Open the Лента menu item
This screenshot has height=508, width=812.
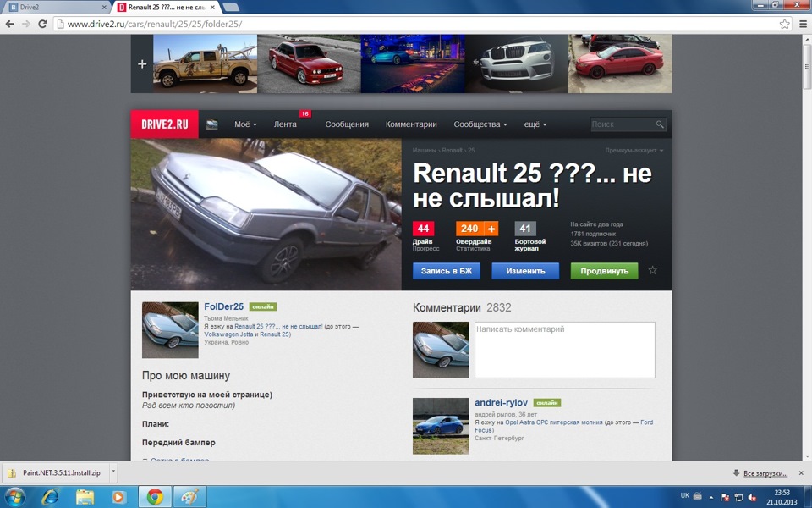285,124
